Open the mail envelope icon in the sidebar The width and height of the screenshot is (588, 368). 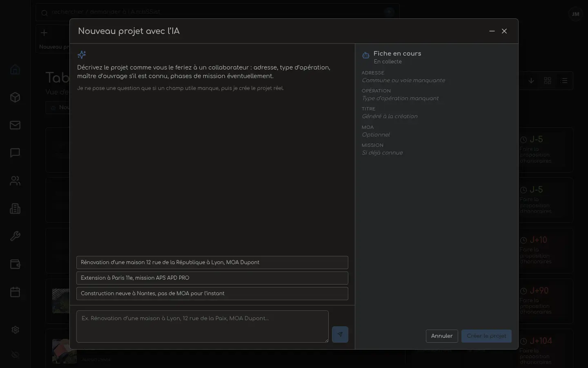[x=15, y=125]
